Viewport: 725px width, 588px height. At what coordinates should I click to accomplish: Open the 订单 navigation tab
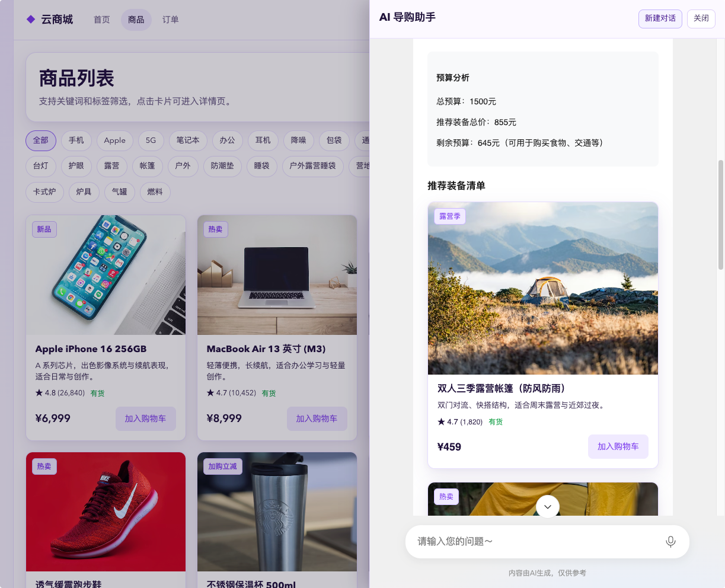(171, 20)
